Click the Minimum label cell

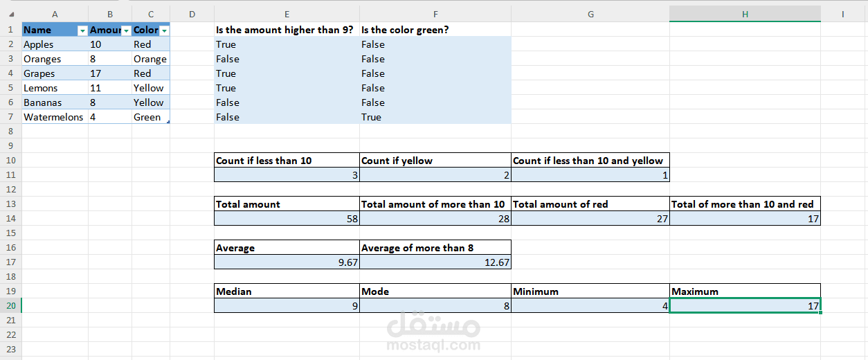590,291
